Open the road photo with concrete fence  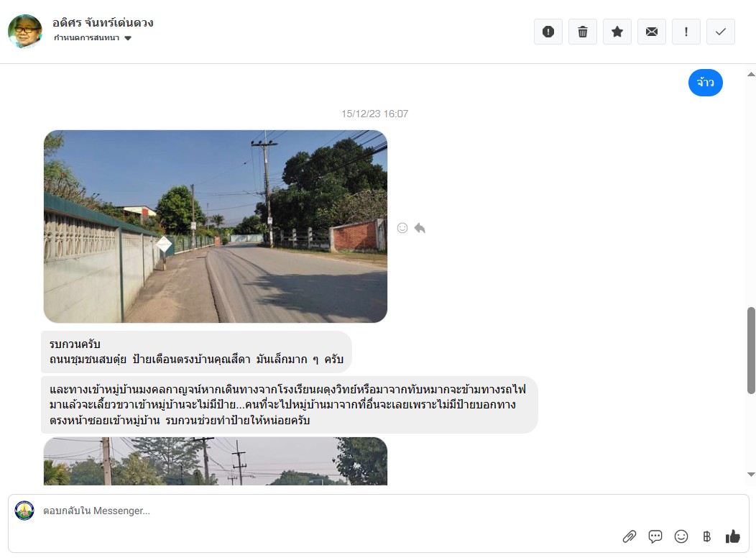216,227
